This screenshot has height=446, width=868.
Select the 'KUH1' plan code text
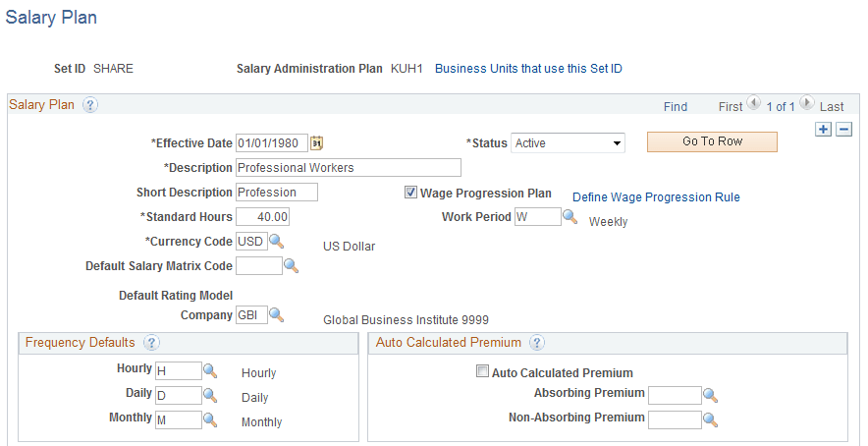[x=407, y=69]
